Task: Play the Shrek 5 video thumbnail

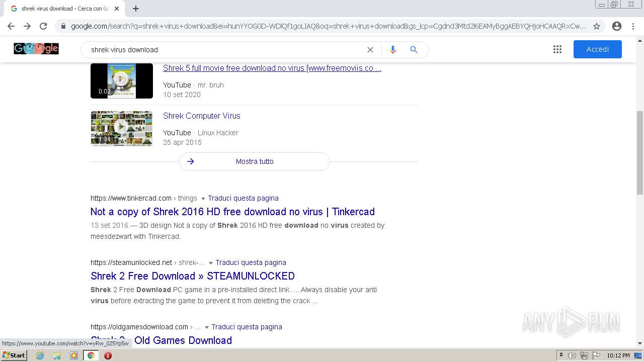Action: (x=122, y=80)
